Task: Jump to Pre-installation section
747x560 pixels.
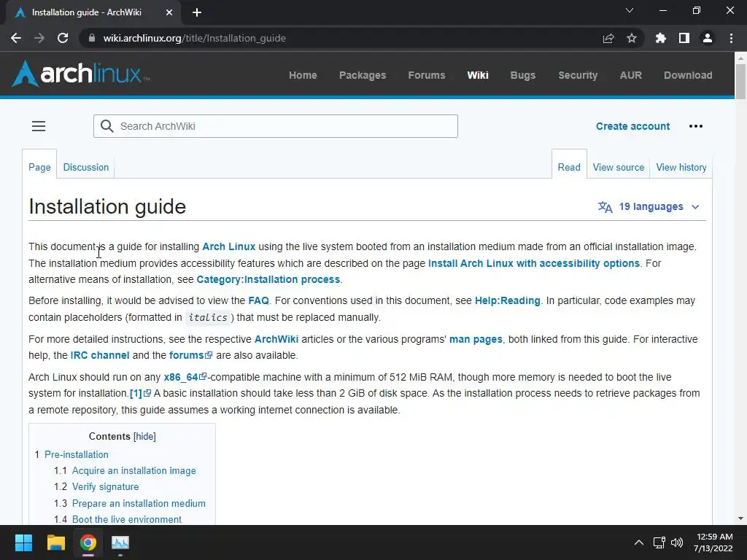Action: [76, 455]
